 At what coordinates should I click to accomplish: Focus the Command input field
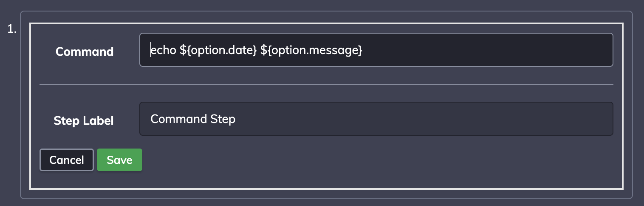[x=376, y=50]
